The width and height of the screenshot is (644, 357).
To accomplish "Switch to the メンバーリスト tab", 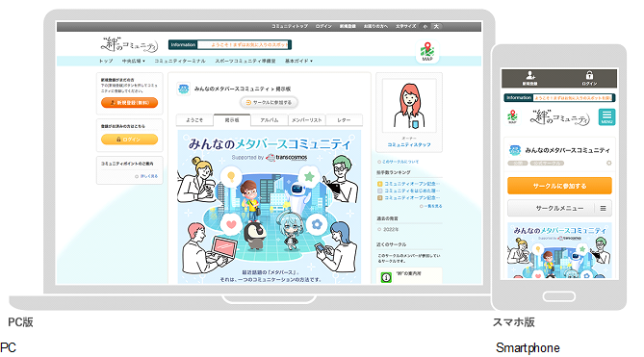I will click(x=306, y=120).
